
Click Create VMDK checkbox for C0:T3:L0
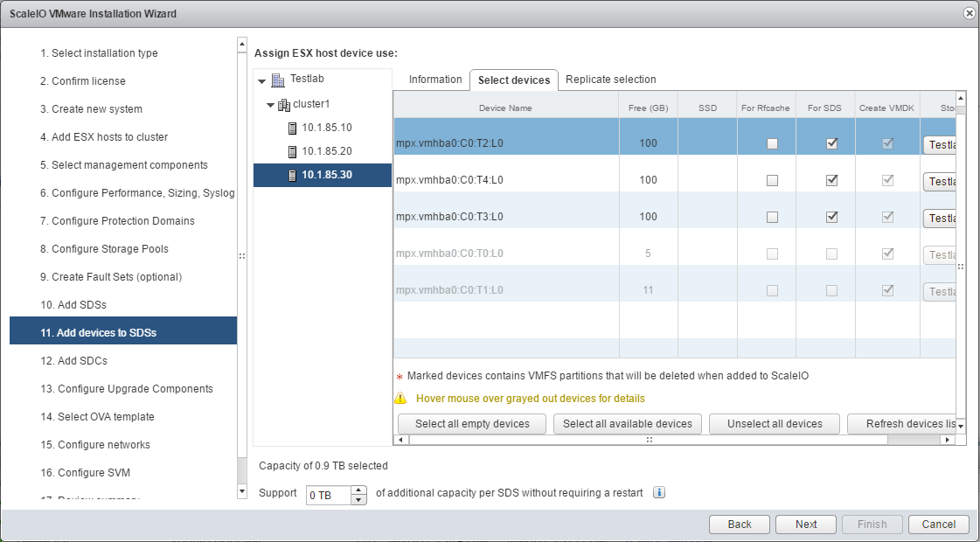(886, 218)
